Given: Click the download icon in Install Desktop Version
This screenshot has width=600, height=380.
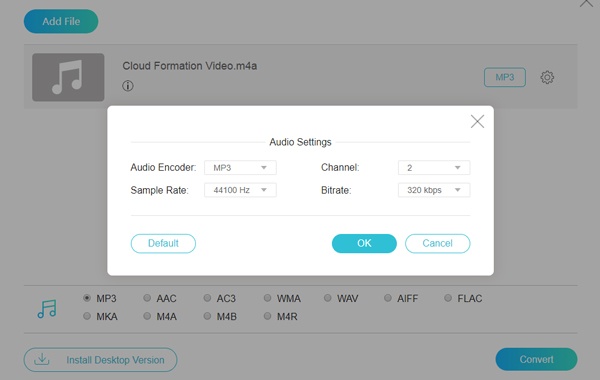Looking at the screenshot, I should click(x=42, y=359).
